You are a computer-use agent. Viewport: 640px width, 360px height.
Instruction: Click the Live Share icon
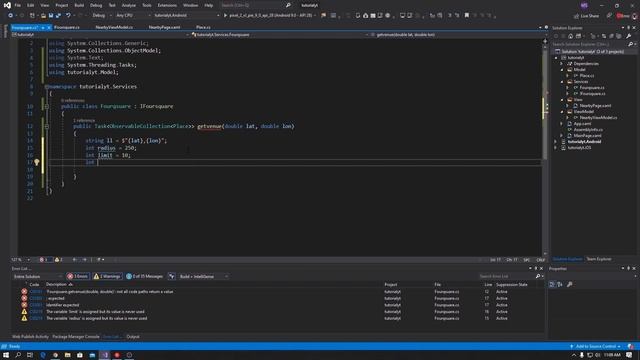[576, 16]
